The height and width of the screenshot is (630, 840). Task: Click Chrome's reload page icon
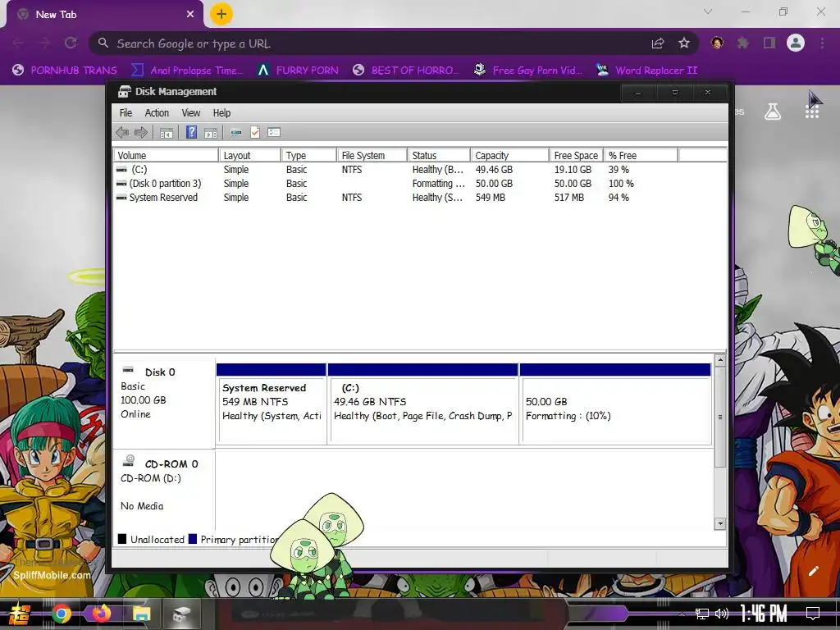[x=71, y=43]
